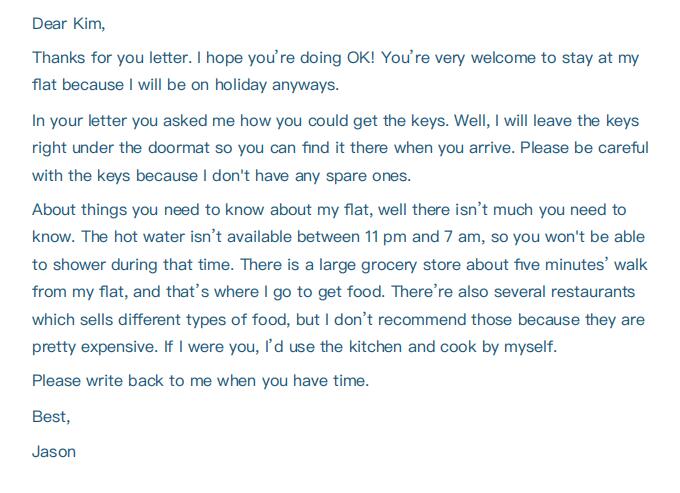Click the signature 'Jason'
680x493 pixels.
tap(54, 452)
